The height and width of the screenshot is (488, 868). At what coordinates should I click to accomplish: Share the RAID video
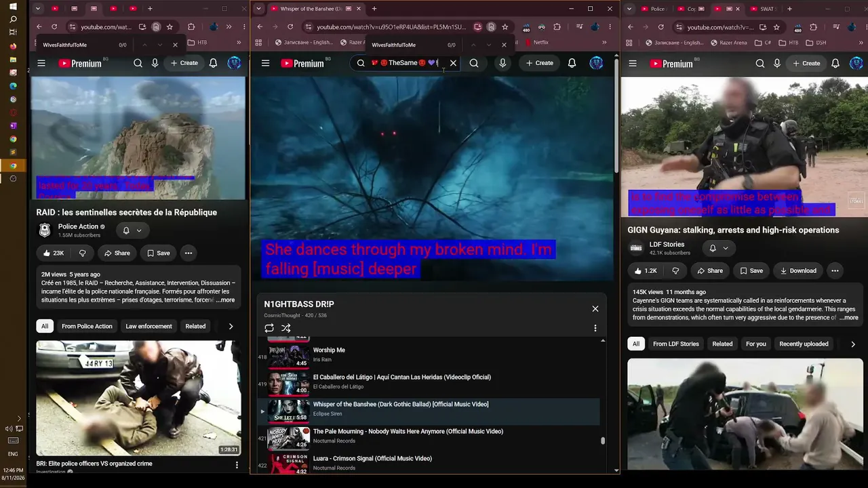point(117,253)
